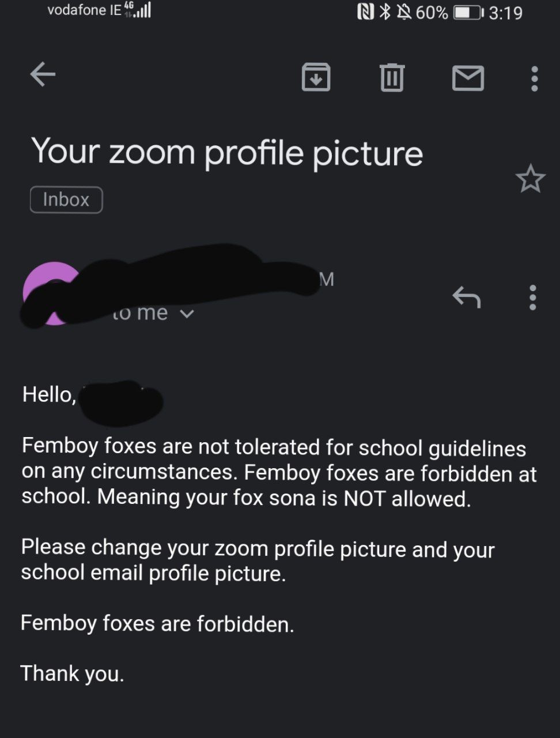The width and height of the screenshot is (560, 738).
Task: Tap the muted bell status icon
Action: 404,12
